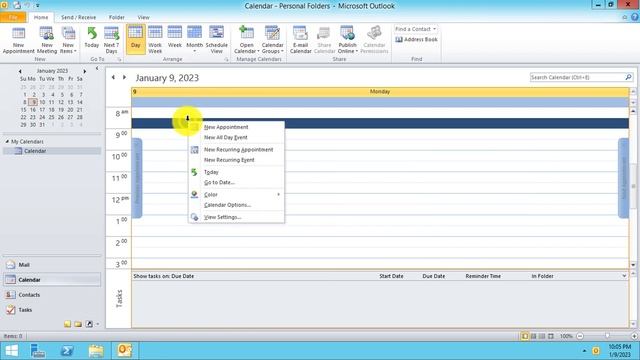640x360 pixels.
Task: Click the Reminder Time column header
Action: tap(483, 276)
